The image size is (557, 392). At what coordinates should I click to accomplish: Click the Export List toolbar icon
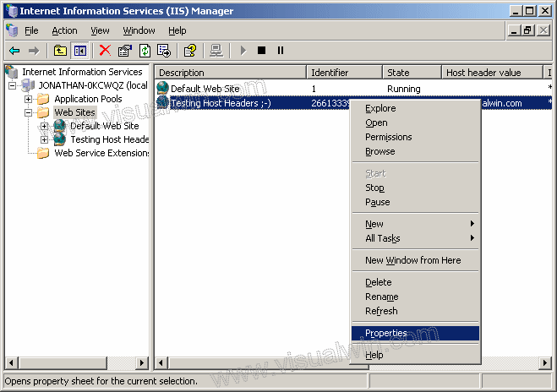point(164,51)
